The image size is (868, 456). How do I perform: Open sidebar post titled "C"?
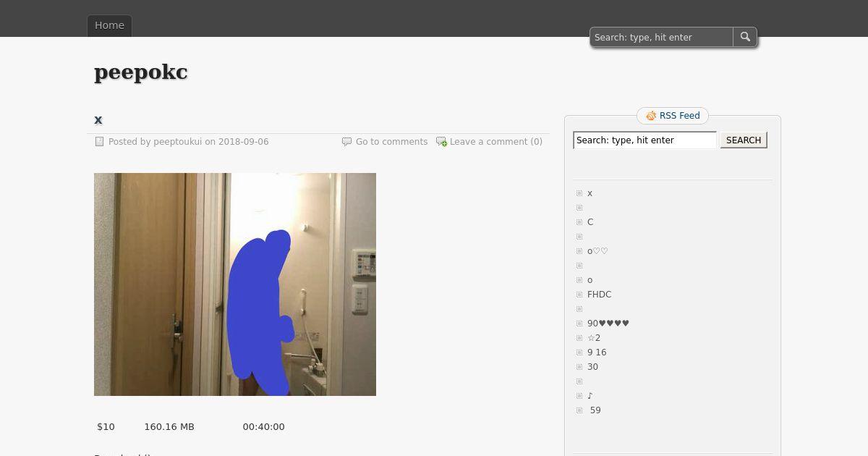click(x=590, y=222)
